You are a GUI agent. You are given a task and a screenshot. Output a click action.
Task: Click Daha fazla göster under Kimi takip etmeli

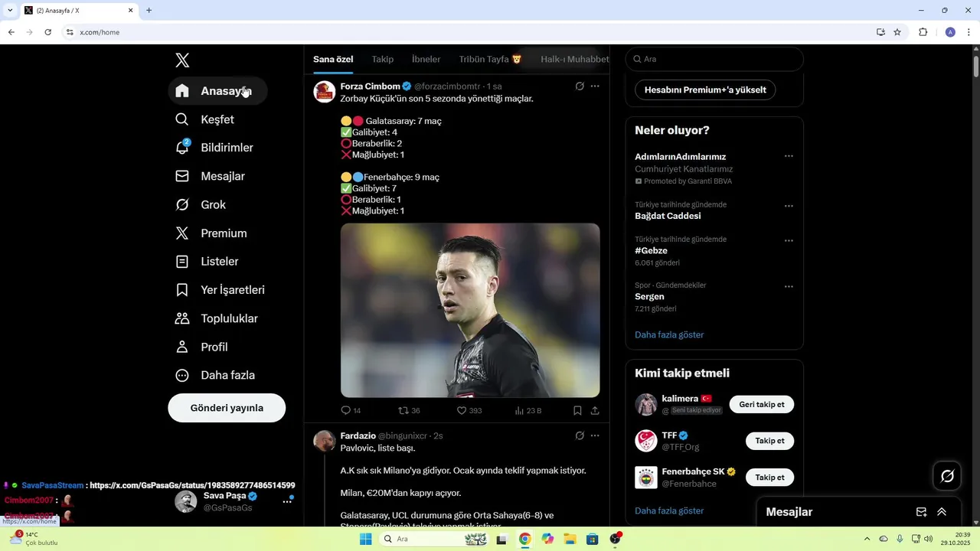click(669, 510)
